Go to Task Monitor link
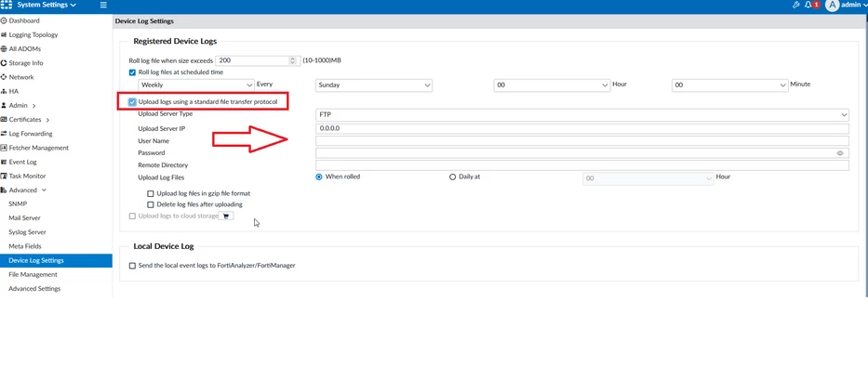868x367 pixels. click(x=27, y=177)
